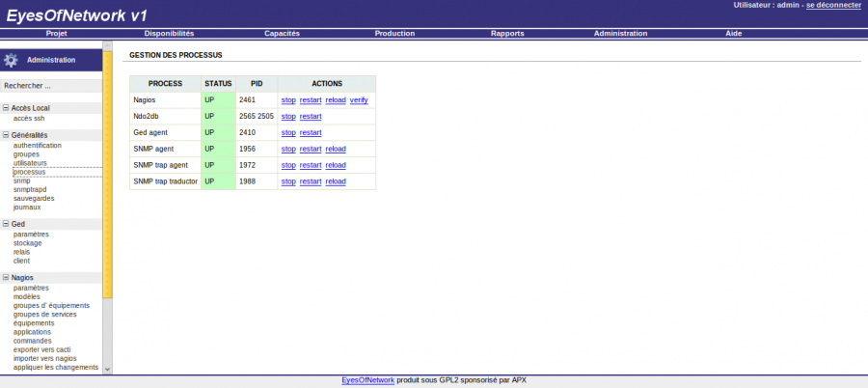868x388 pixels.
Task: Open the Capacités menu
Action: 282,33
